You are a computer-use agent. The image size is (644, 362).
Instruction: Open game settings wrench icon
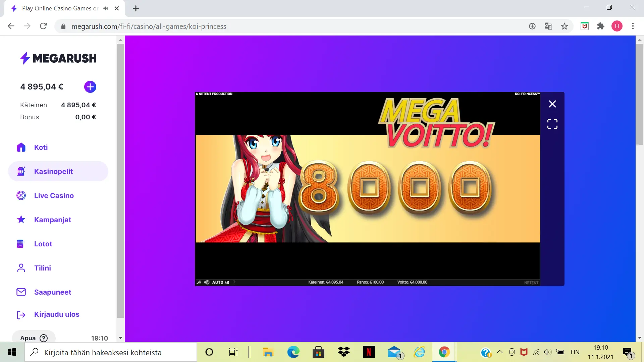[x=199, y=282]
